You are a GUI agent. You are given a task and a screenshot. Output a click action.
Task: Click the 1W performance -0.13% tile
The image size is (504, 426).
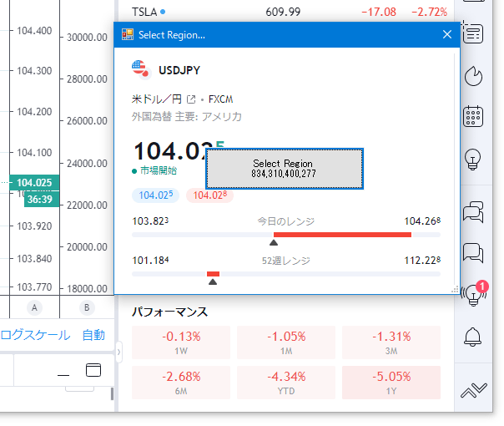click(x=181, y=342)
